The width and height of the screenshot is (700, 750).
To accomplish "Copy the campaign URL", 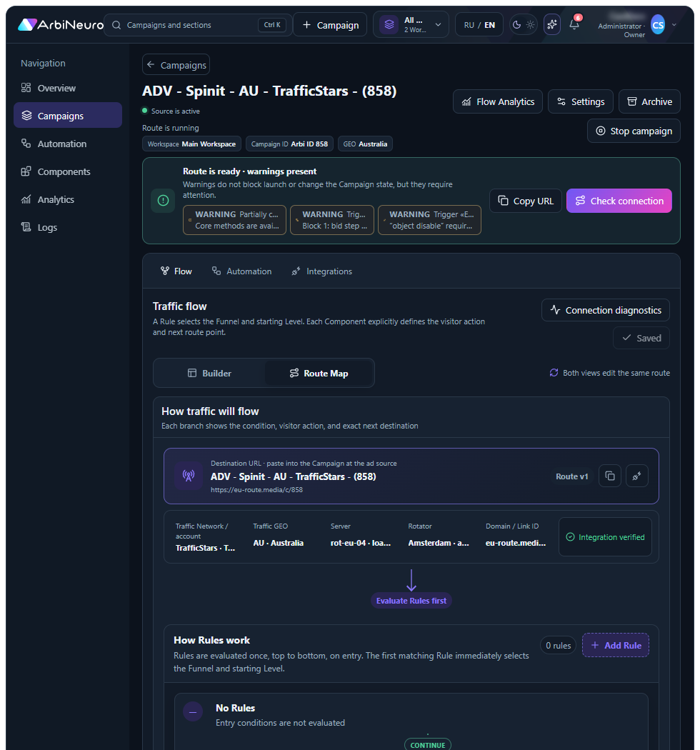I will pos(526,201).
